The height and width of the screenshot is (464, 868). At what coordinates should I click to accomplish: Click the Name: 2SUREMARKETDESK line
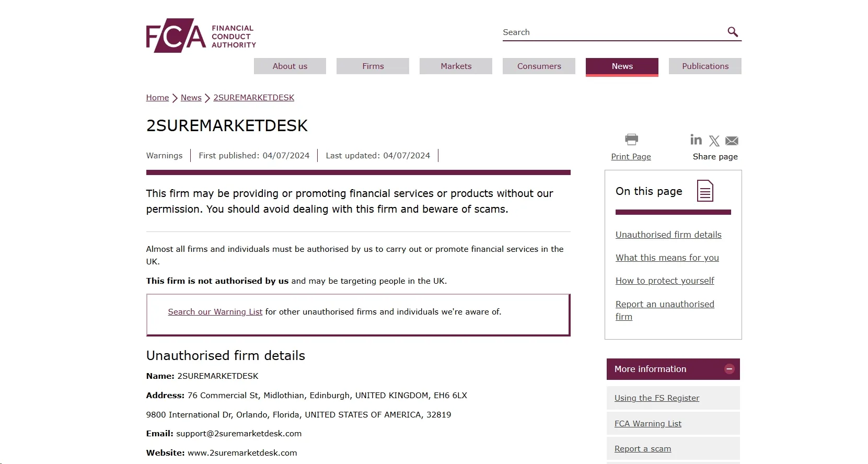pos(202,376)
